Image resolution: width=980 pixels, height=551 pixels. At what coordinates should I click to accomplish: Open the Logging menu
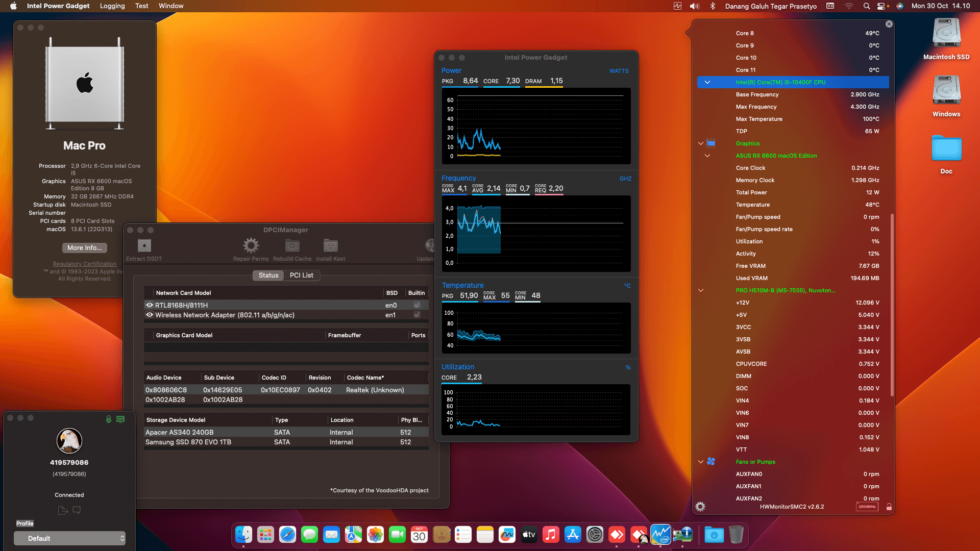tap(112, 6)
